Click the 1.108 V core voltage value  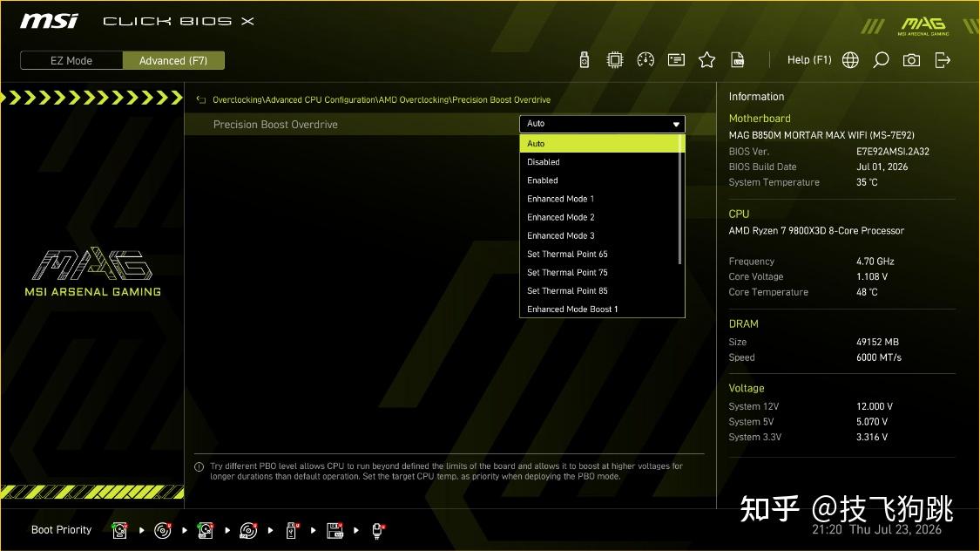(x=872, y=276)
